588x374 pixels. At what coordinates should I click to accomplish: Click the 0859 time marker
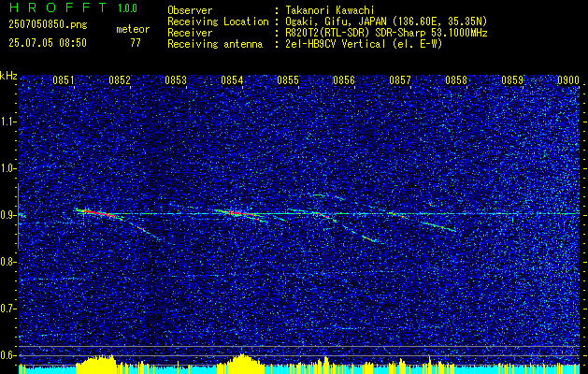(512, 80)
